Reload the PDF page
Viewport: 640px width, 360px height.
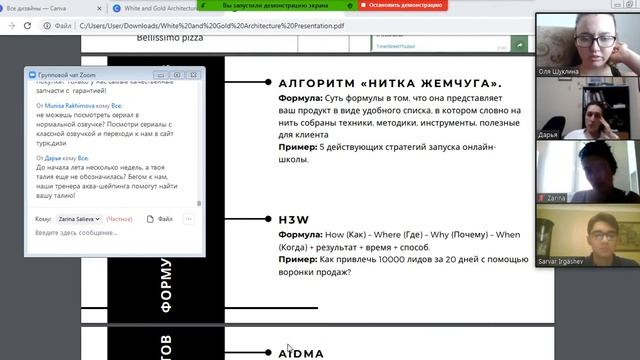coord(27,26)
